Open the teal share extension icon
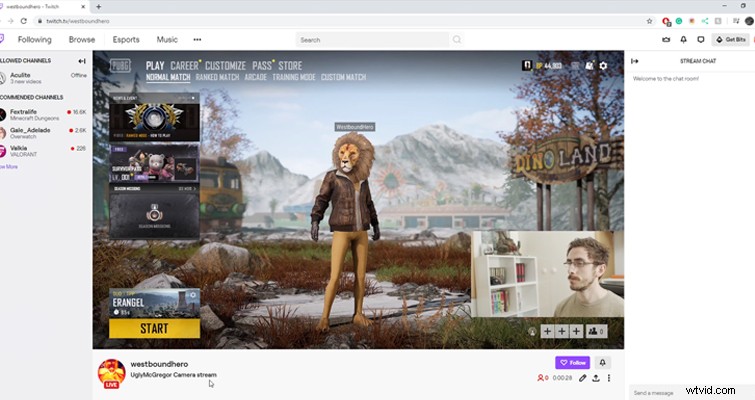The width and height of the screenshot is (755, 400). (x=705, y=21)
